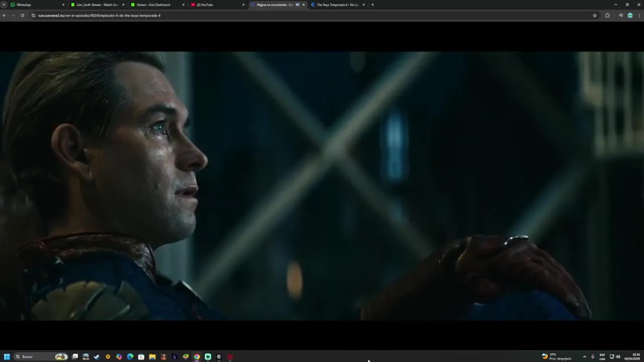Image resolution: width=644 pixels, height=362 pixels.
Task: Close the WhatsApp tab
Action: coord(63,5)
